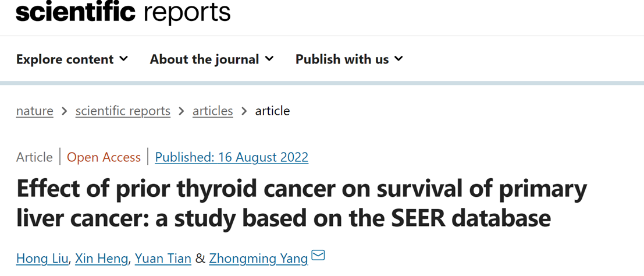Navigate to the articles breadcrumb

[213, 111]
